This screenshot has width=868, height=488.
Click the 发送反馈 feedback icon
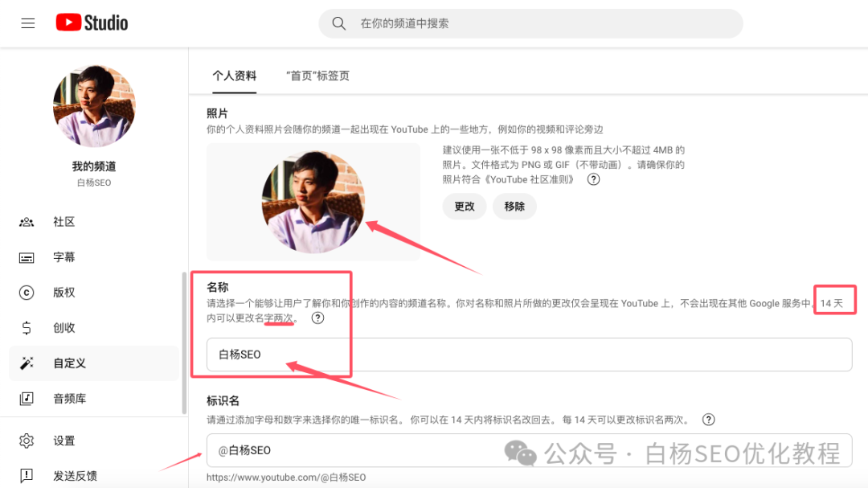pos(27,476)
